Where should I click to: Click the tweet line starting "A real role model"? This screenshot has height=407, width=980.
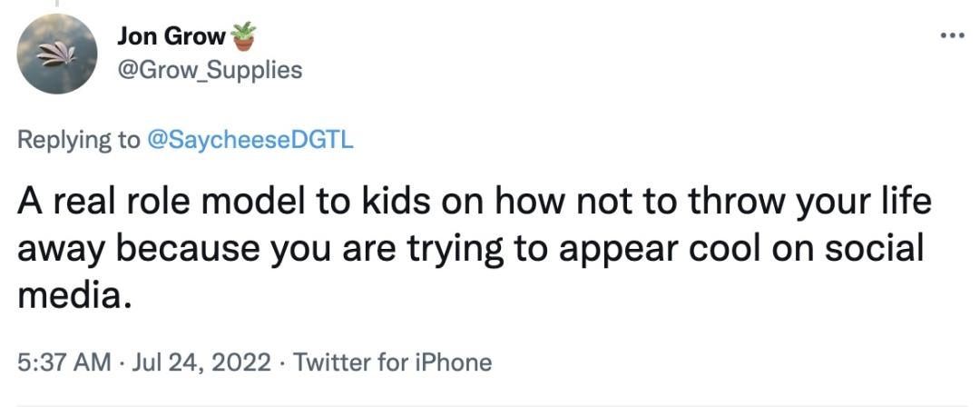[x=475, y=203]
